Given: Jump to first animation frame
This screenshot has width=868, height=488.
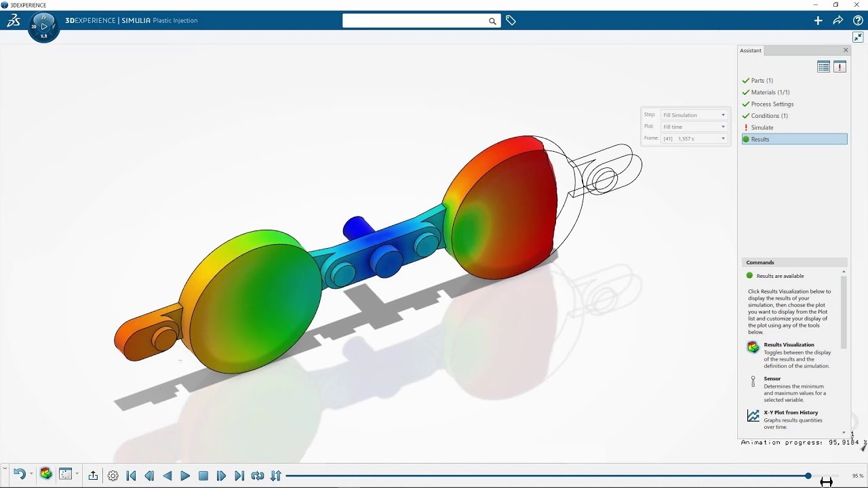Looking at the screenshot, I should coord(132,476).
